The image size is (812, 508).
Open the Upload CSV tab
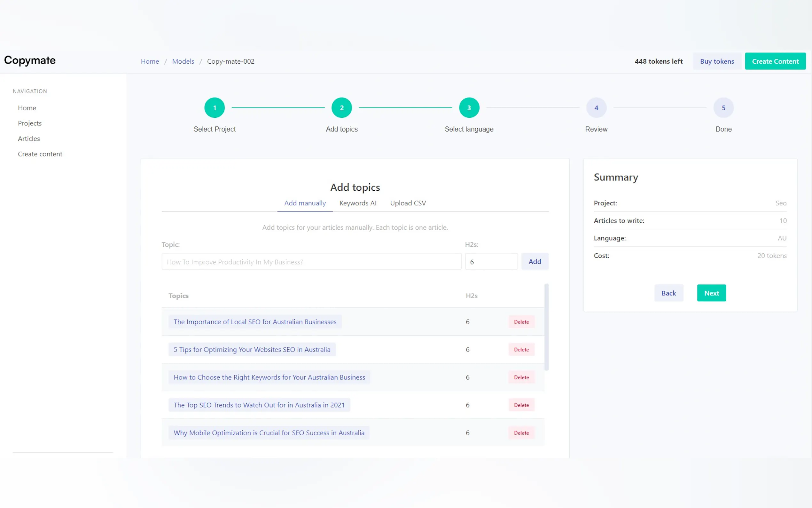[408, 203]
